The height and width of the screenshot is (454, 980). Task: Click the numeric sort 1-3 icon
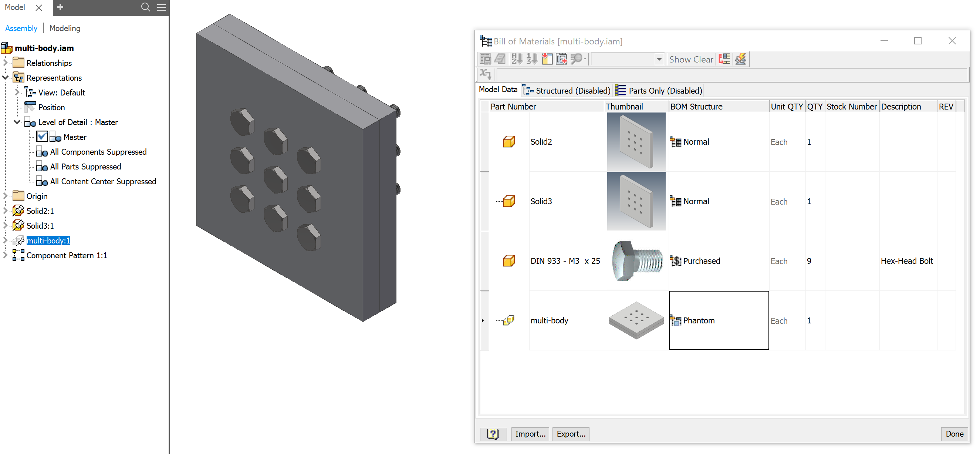coord(532,59)
